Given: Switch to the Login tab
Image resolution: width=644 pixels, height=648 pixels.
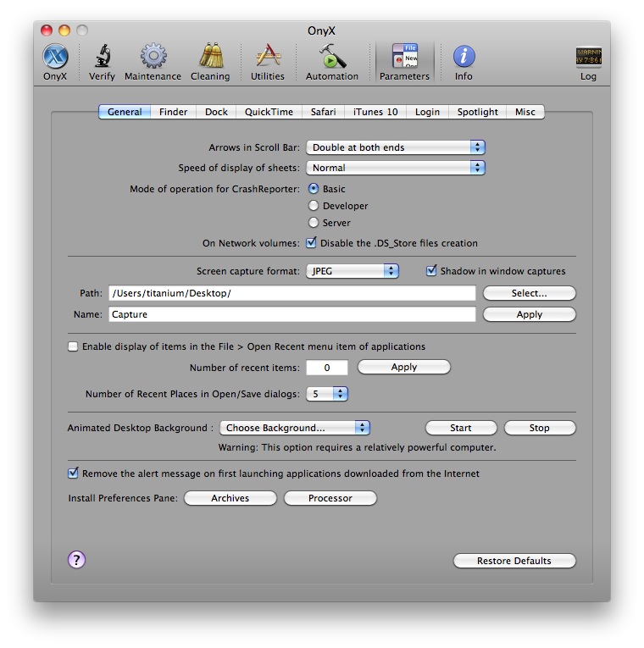Looking at the screenshot, I should click(427, 112).
